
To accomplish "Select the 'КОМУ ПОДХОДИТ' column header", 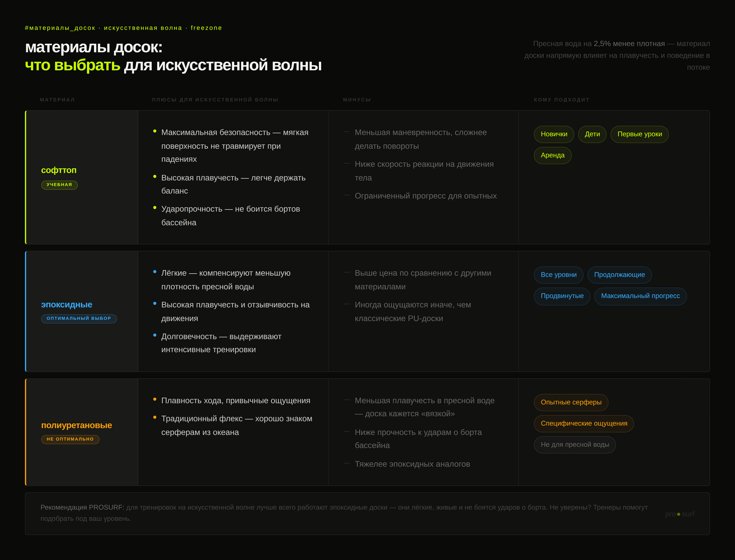I will (x=562, y=100).
